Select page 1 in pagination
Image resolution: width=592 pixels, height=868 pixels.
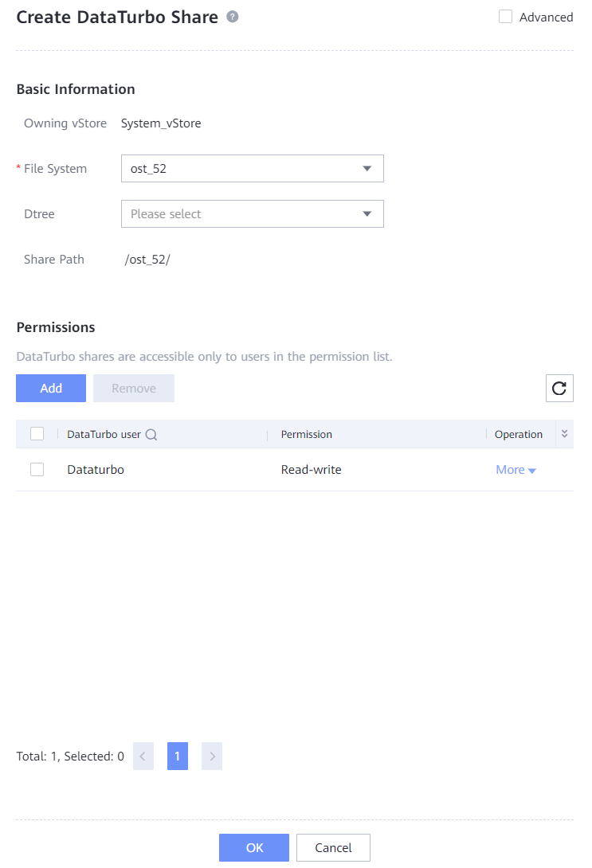click(x=177, y=757)
